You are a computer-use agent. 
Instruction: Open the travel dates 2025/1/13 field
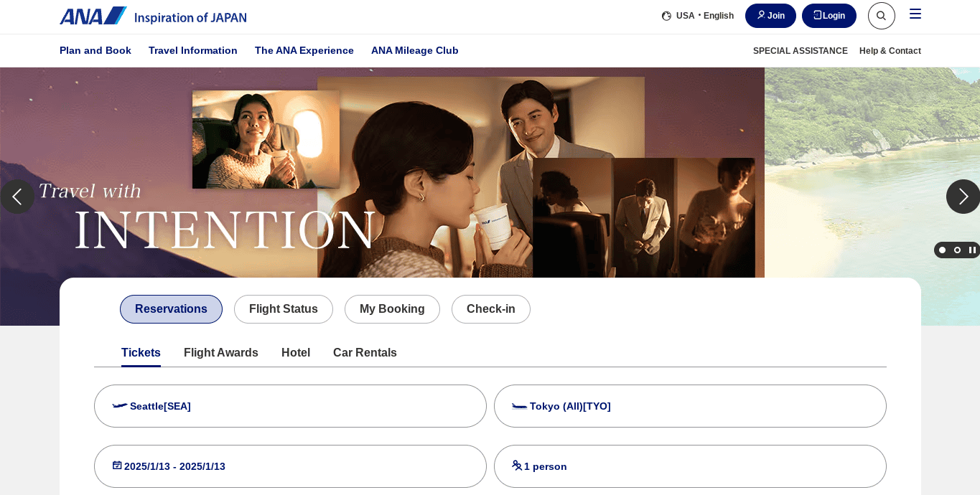coord(290,466)
